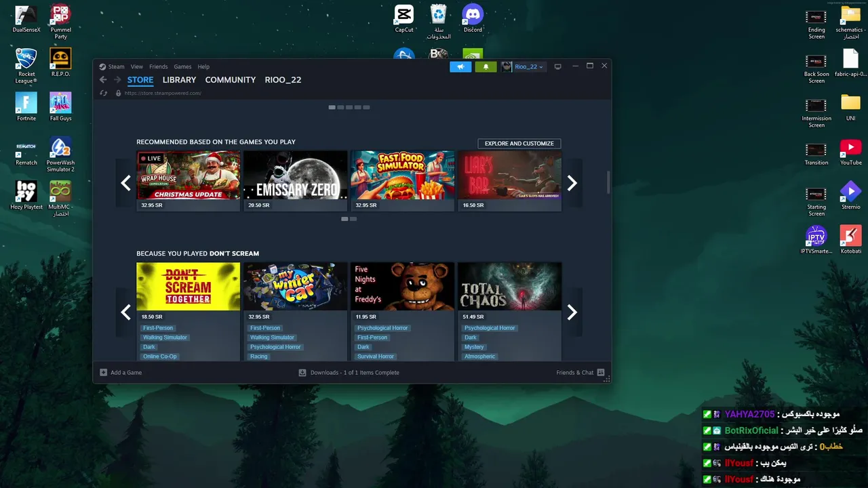Show next recommended games with right arrow
This screenshot has width=868, height=488.
click(x=572, y=183)
